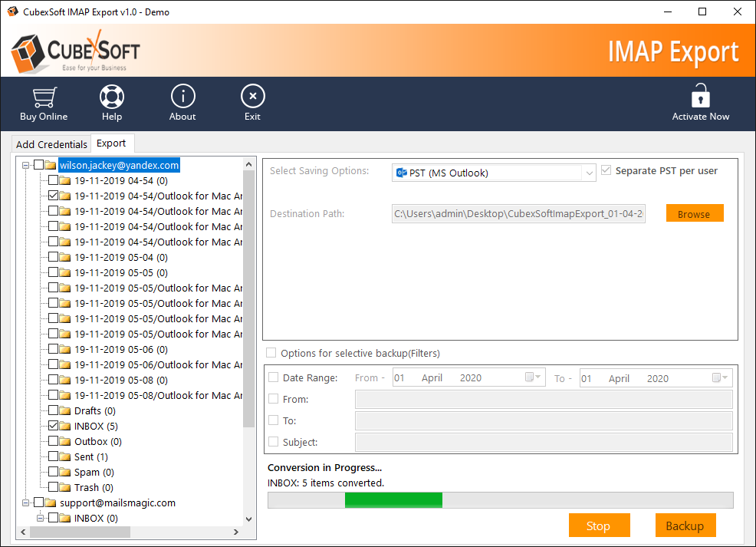Enable the Subject filter checkbox
Viewport: 756px width, 547px height.
coord(274,441)
